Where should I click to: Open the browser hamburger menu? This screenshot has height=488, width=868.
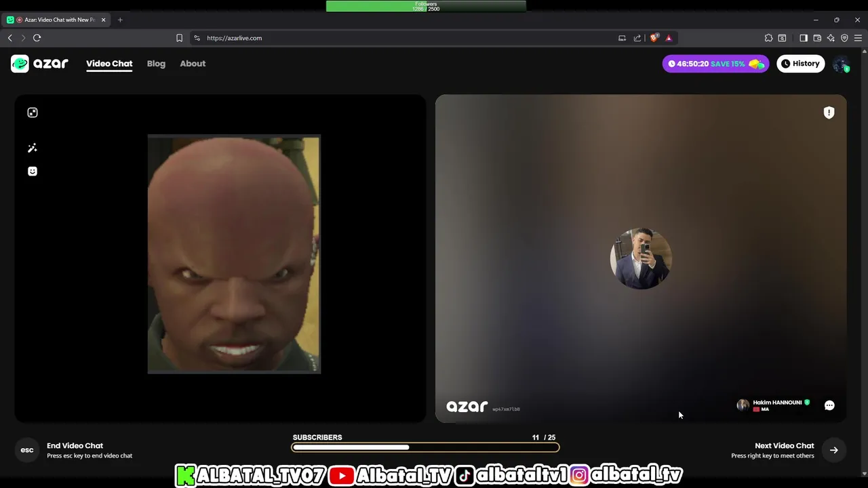(858, 38)
